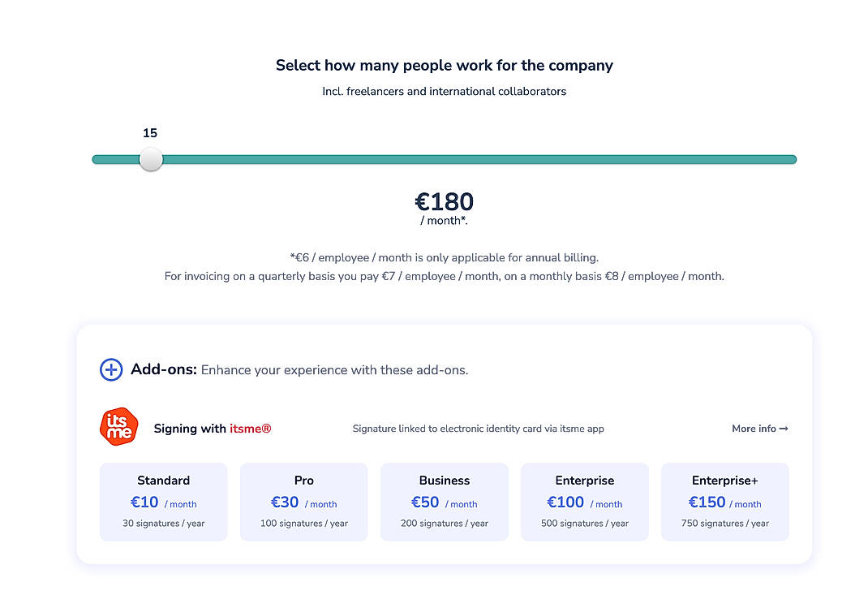Select the Pro plan card
The height and width of the screenshot is (608, 868).
click(x=303, y=502)
